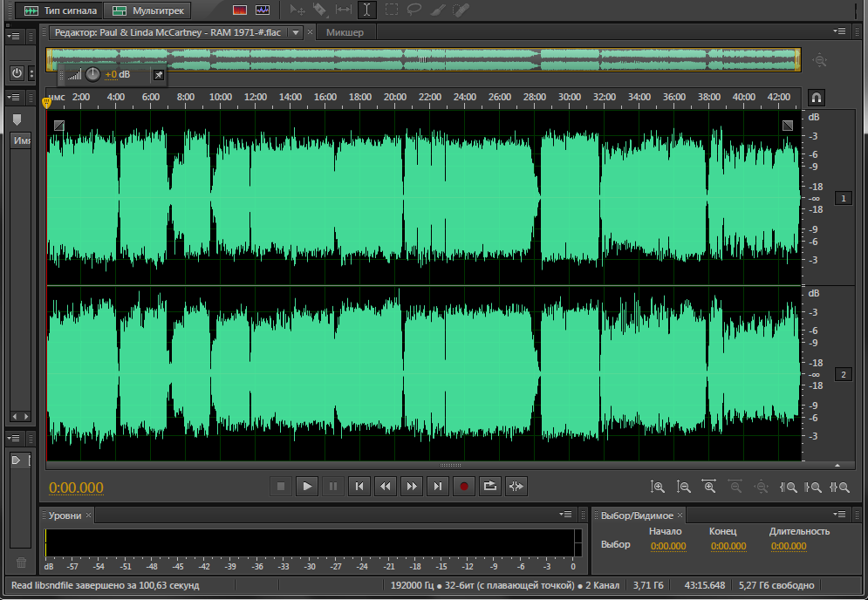Click the left panel scroll right arrow

[x=26, y=416]
